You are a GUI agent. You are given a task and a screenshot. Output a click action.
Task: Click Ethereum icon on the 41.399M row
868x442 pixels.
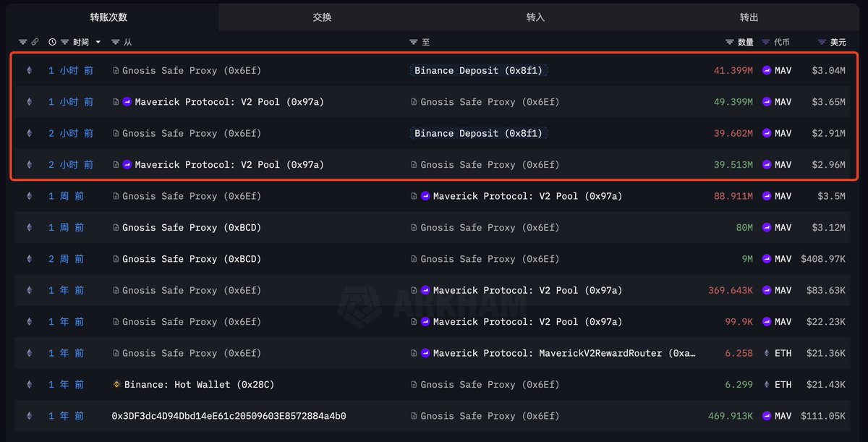(30, 70)
